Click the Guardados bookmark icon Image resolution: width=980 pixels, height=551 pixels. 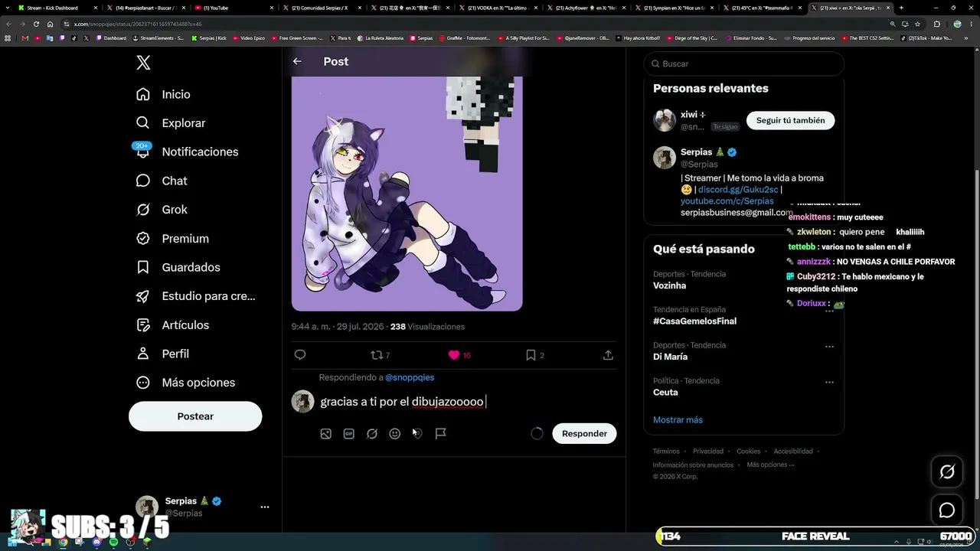[x=143, y=267]
